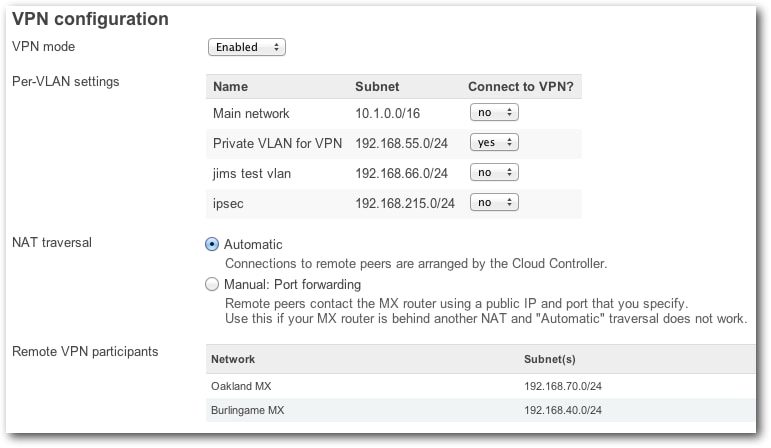Open Private VLAN for VPN yes dropdown
The height and width of the screenshot is (448, 771).
pos(494,143)
